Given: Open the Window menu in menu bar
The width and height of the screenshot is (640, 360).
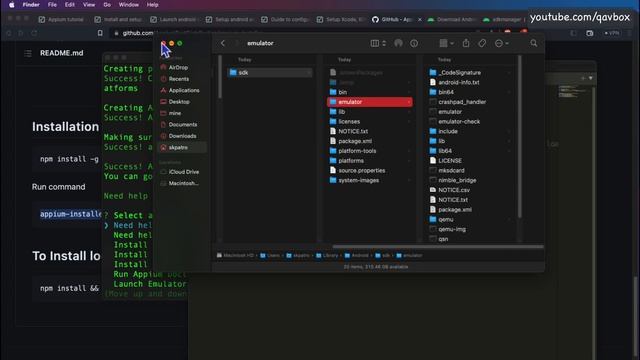Looking at the screenshot, I should point(129,5).
